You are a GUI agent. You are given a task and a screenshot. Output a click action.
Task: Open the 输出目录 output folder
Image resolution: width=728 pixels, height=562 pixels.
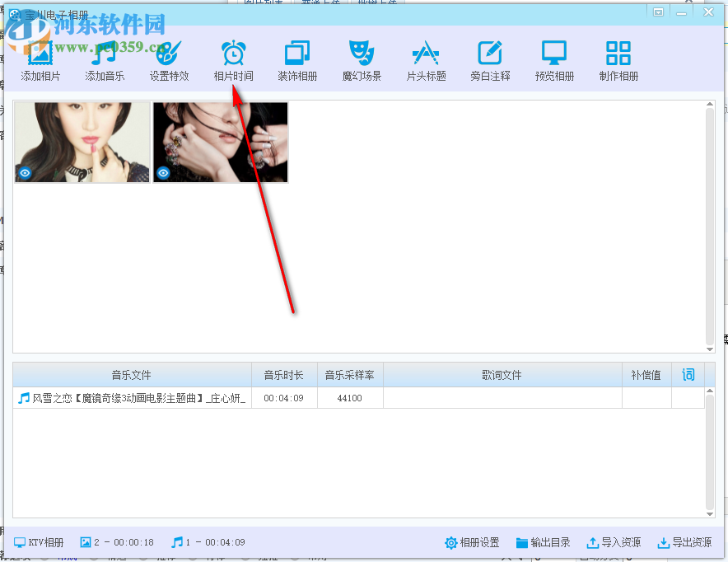click(544, 542)
